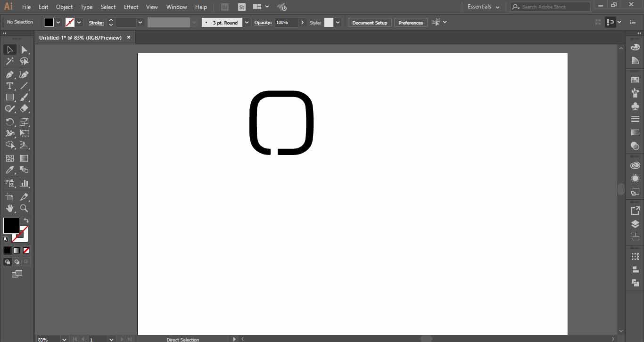
Task: Click the Search Adobe Stock field
Action: [550, 7]
